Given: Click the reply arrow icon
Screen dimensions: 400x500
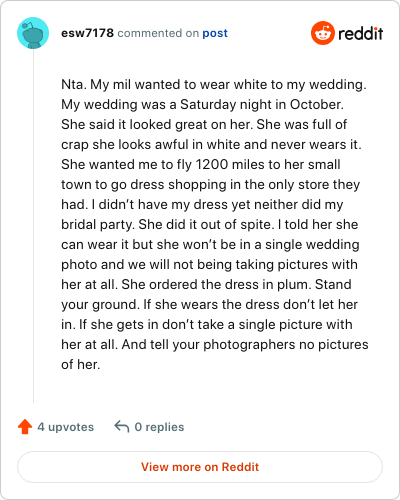Looking at the screenshot, I should click(122, 426).
